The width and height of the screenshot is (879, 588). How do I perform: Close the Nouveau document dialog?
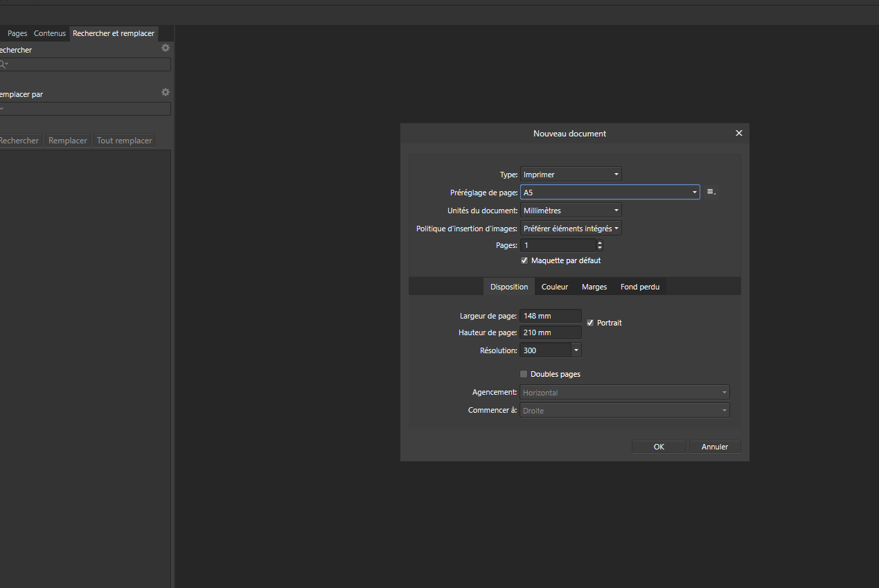pyautogui.click(x=738, y=133)
